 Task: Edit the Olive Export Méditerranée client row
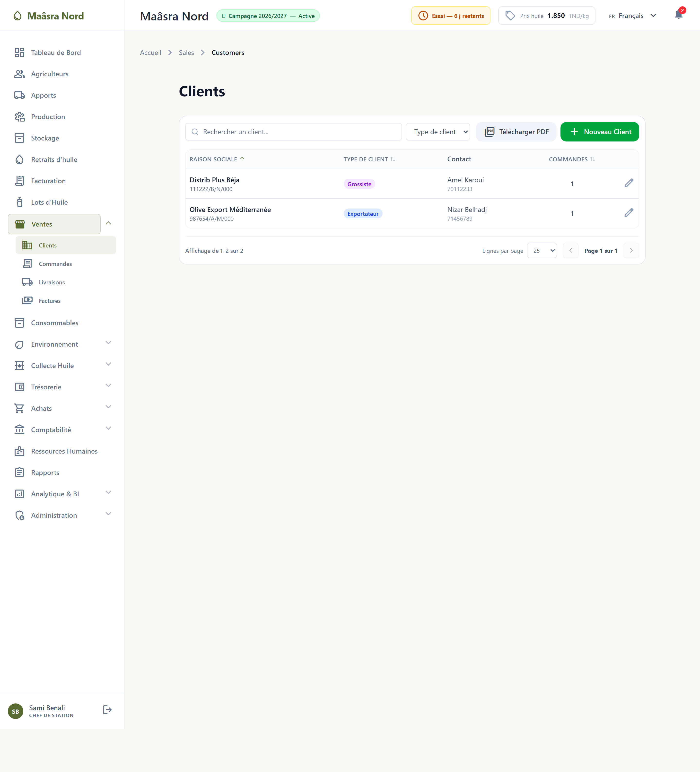(628, 213)
